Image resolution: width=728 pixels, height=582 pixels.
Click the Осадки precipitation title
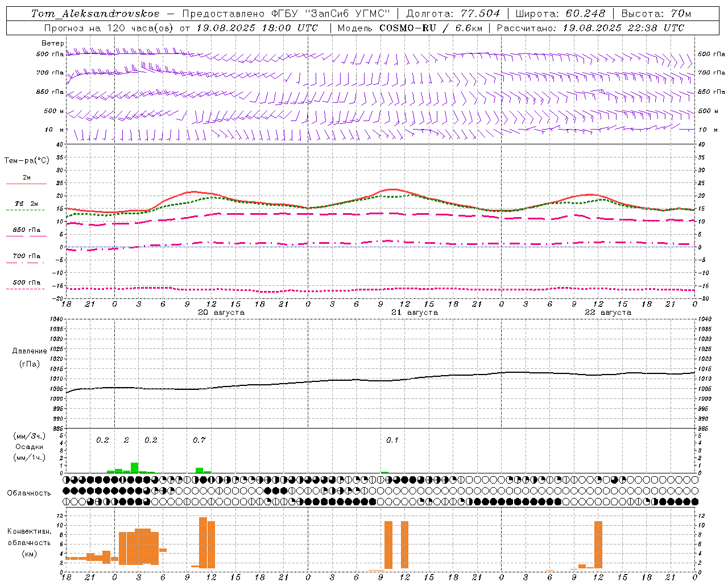(29, 447)
